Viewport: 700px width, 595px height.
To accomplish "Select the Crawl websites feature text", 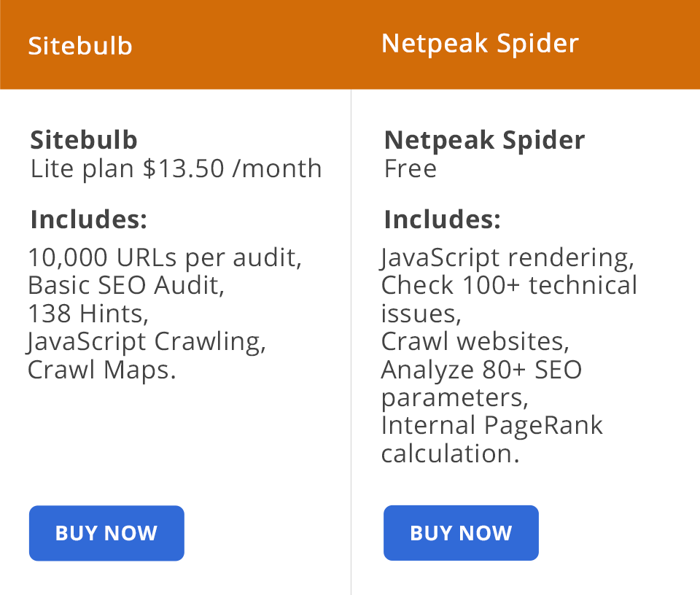I will pos(475,341).
